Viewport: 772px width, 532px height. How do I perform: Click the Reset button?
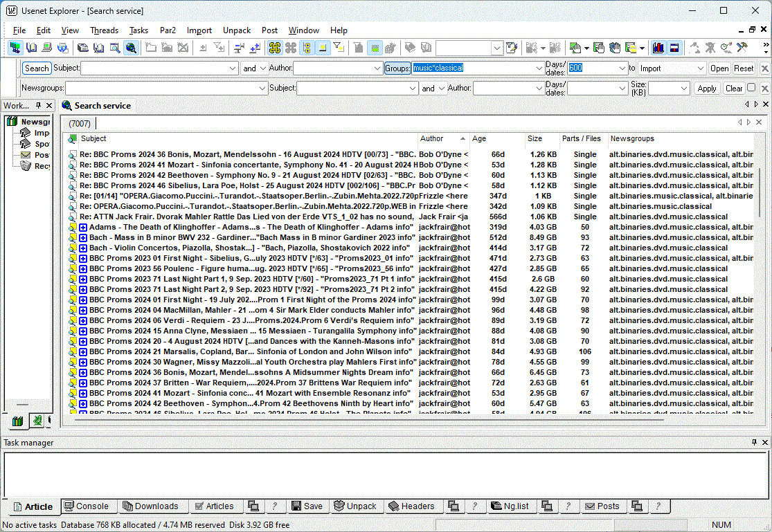click(744, 68)
